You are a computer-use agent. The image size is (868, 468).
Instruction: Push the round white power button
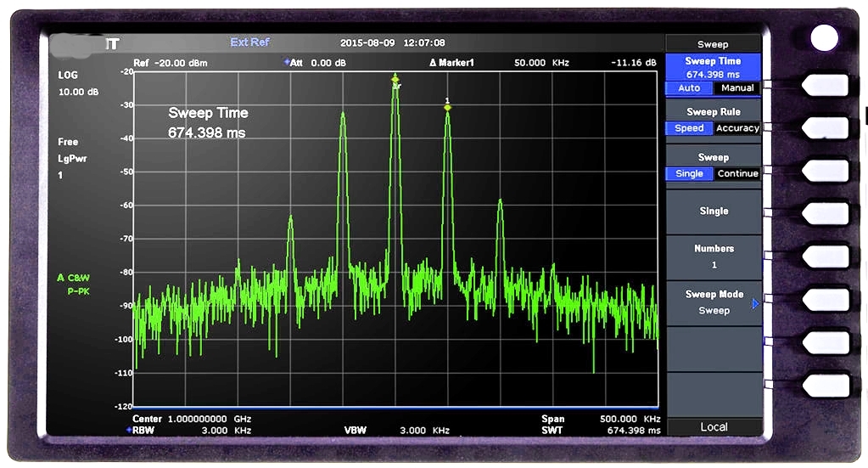pyautogui.click(x=824, y=37)
